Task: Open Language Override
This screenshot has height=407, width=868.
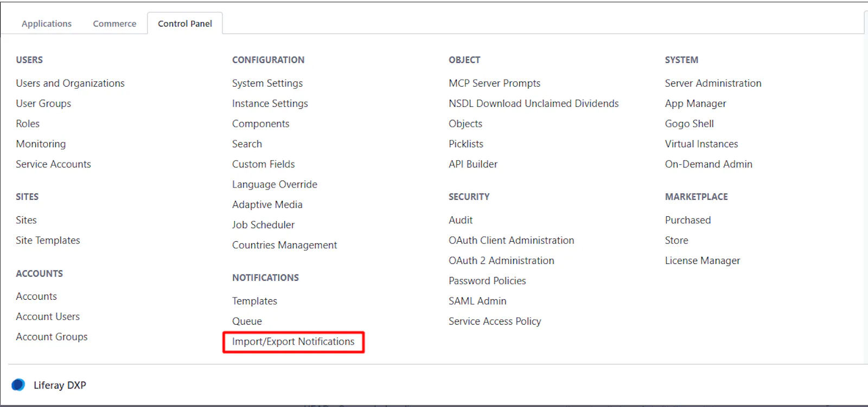Action: [275, 185]
